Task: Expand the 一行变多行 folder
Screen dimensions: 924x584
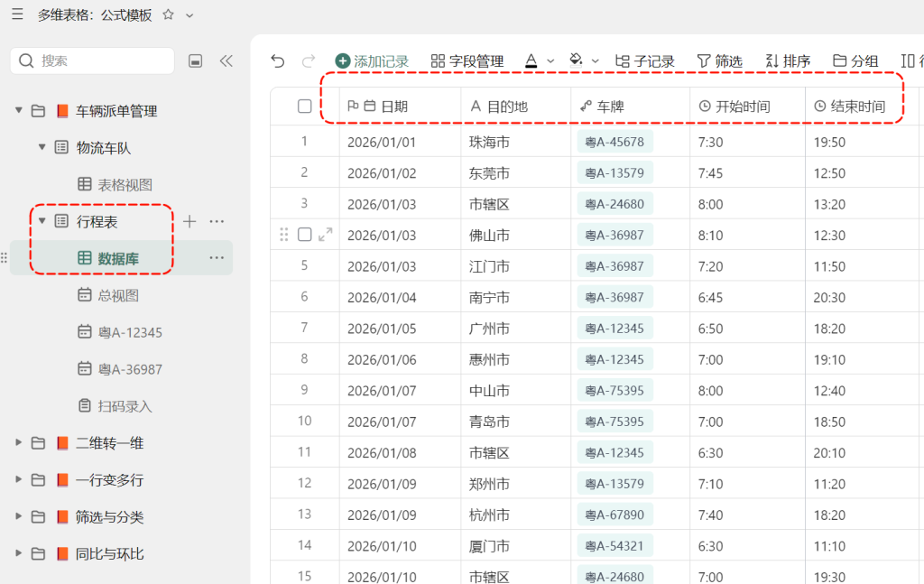Action: pyautogui.click(x=18, y=479)
